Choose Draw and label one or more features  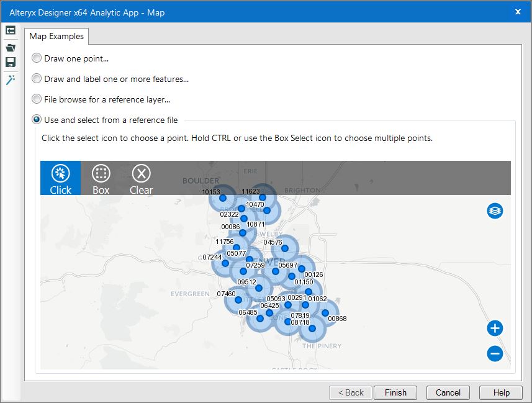click(36, 79)
